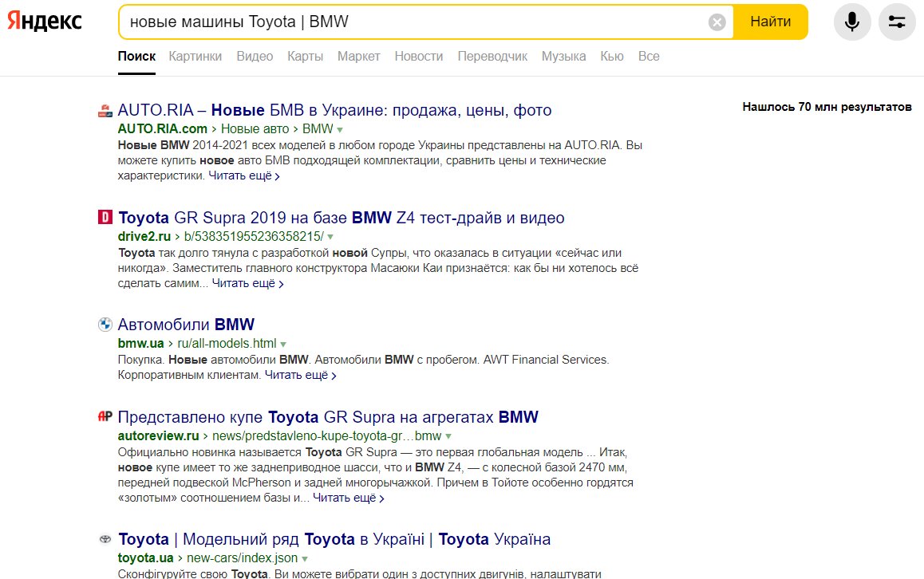Image resolution: width=924 pixels, height=579 pixels.
Task: Open the Переводчик tab
Action: [x=492, y=57]
